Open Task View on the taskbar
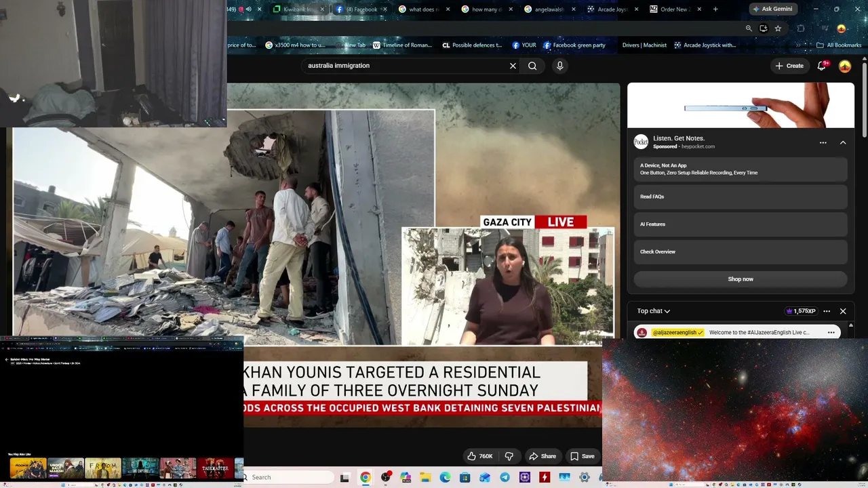868x488 pixels. (344, 478)
